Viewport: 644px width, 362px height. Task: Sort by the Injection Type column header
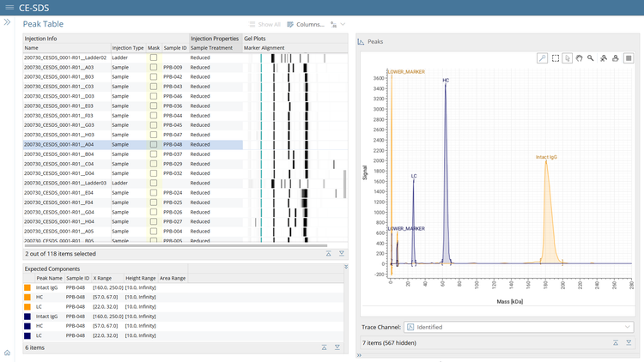click(127, 48)
